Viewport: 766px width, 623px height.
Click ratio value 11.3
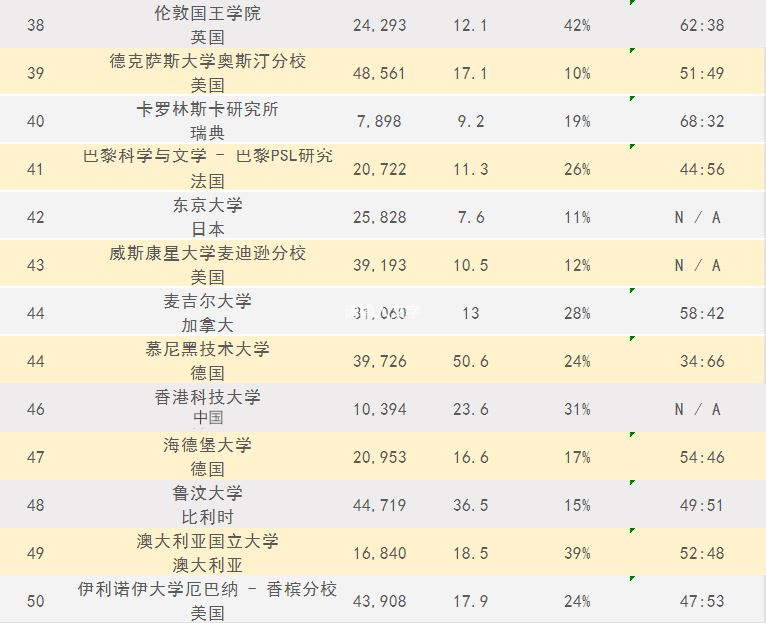(470, 169)
